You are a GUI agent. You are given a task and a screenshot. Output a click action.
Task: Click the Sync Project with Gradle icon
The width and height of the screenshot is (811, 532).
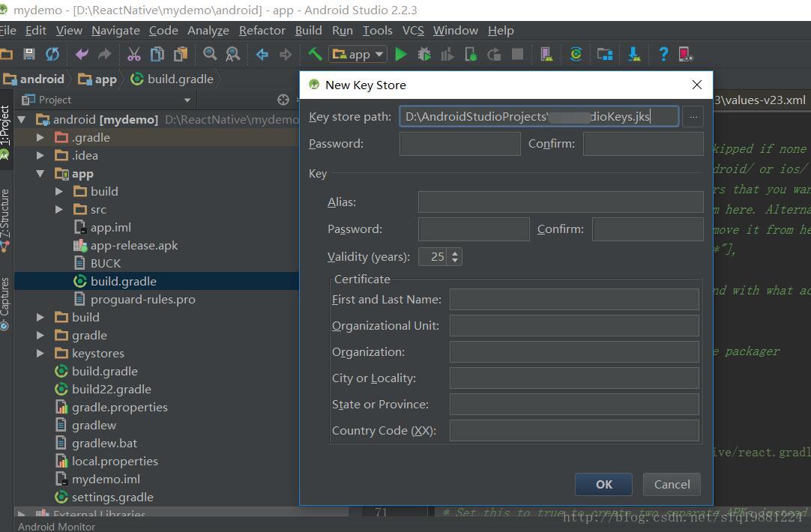tap(576, 54)
